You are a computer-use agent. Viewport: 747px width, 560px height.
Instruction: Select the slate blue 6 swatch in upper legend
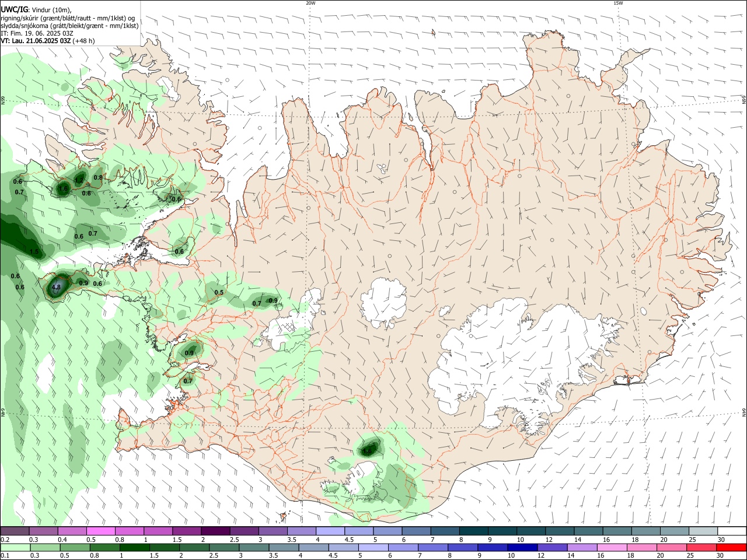point(416,531)
